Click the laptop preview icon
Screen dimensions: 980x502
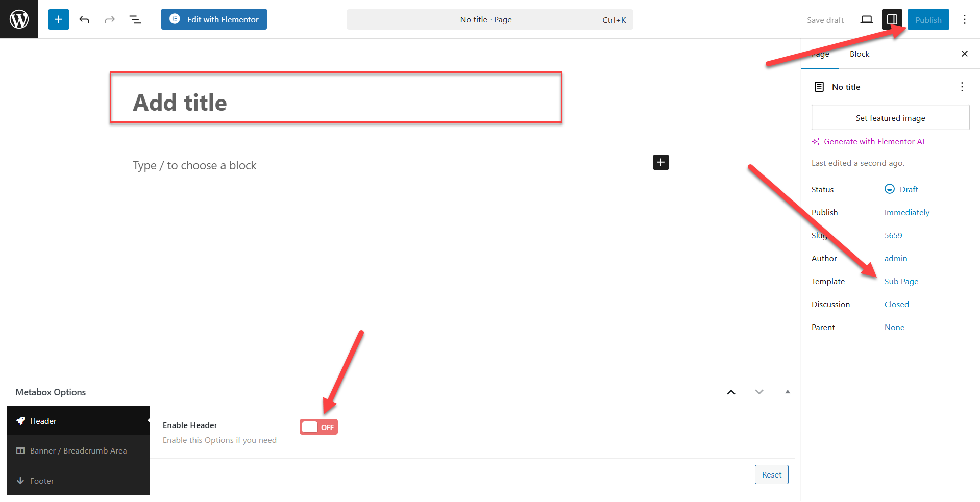tap(866, 19)
